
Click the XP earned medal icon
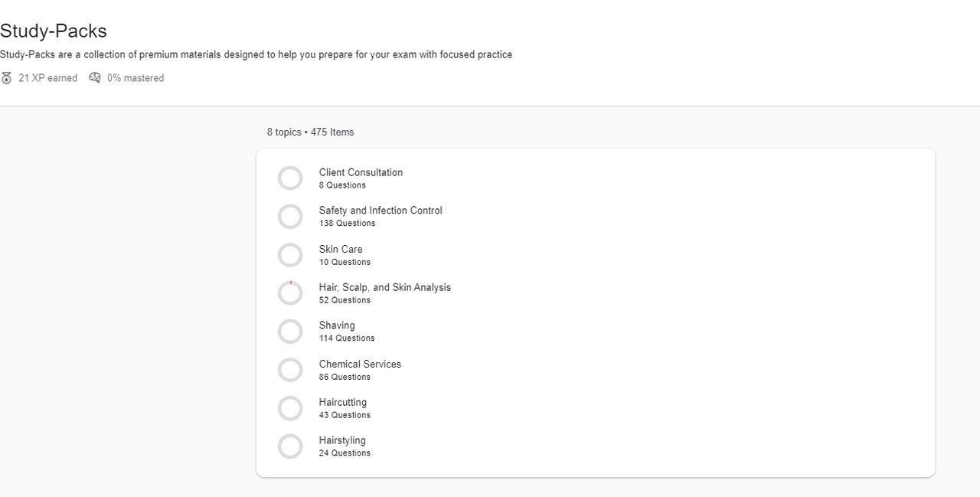[7, 78]
